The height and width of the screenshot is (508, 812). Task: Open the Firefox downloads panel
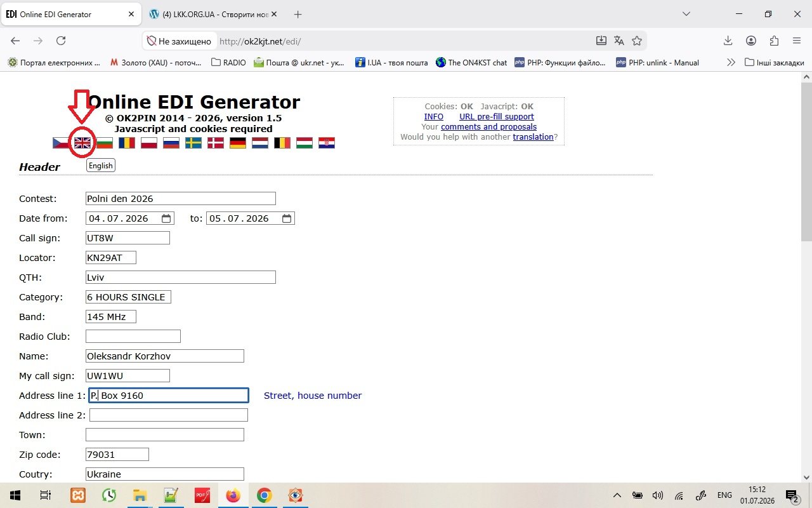728,41
